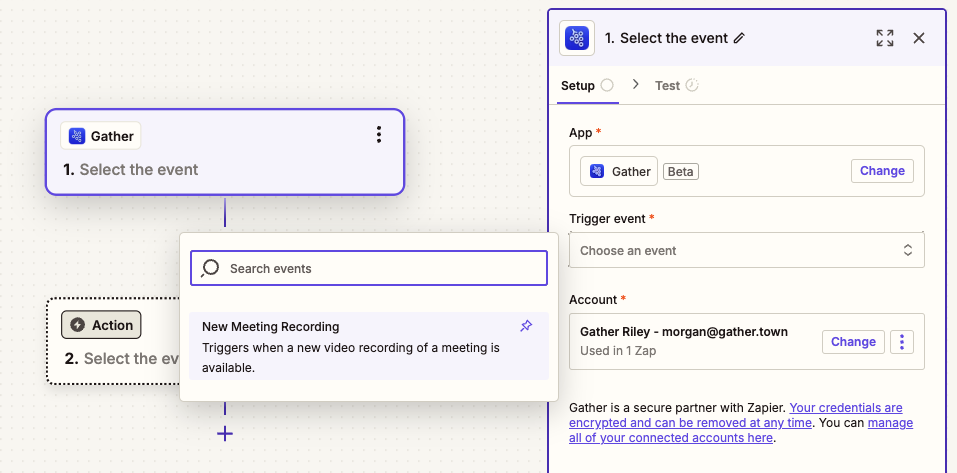
Task: Expand the side panel to full screen
Action: pos(884,38)
